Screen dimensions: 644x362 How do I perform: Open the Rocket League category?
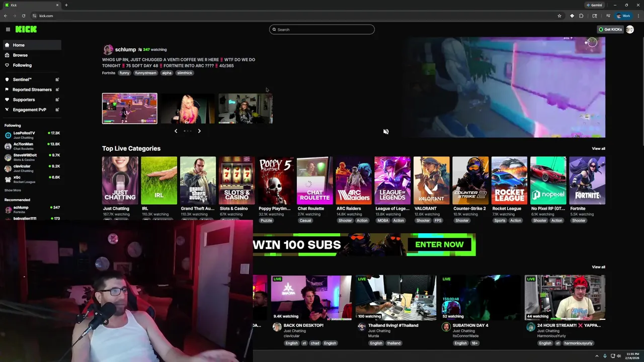(509, 180)
